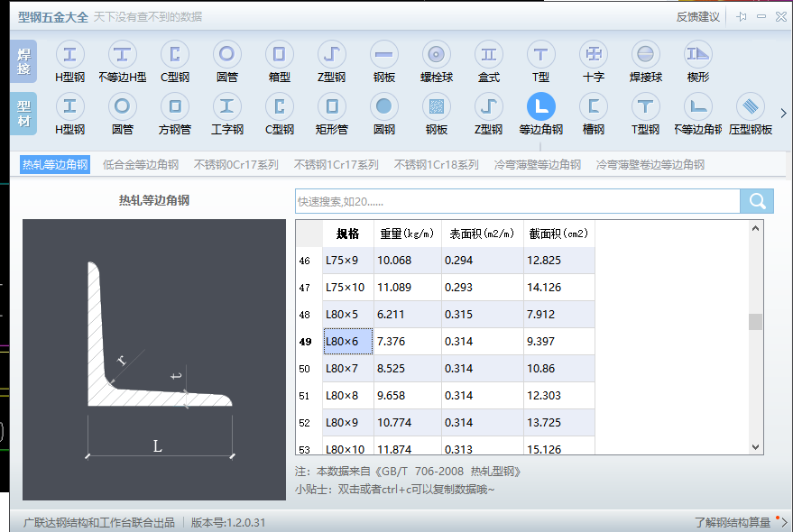The height and width of the screenshot is (532, 793).
Task: Select the L75×9 spec cell
Action: [x=348, y=261]
